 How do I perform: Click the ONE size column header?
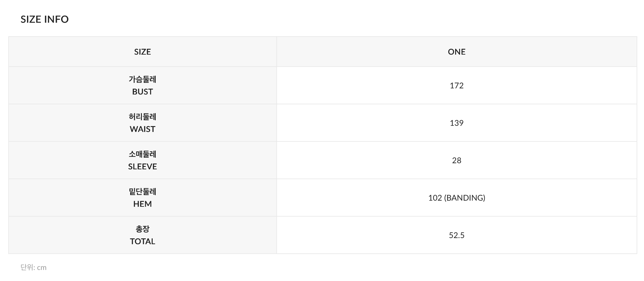point(457,52)
